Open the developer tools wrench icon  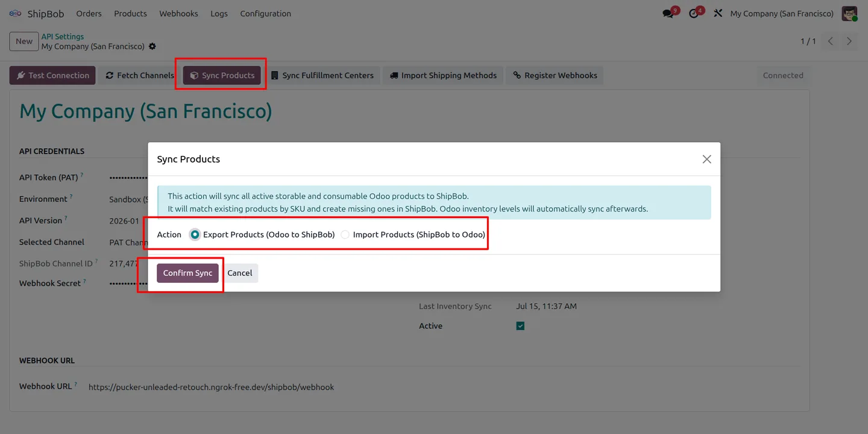point(718,13)
